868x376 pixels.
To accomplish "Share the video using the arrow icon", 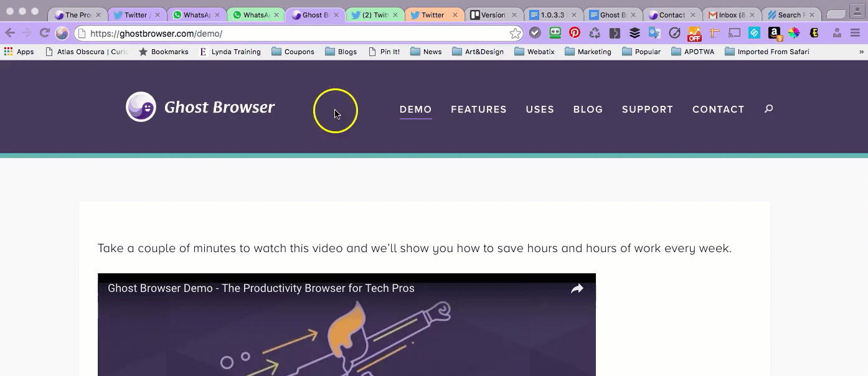I will pyautogui.click(x=577, y=288).
